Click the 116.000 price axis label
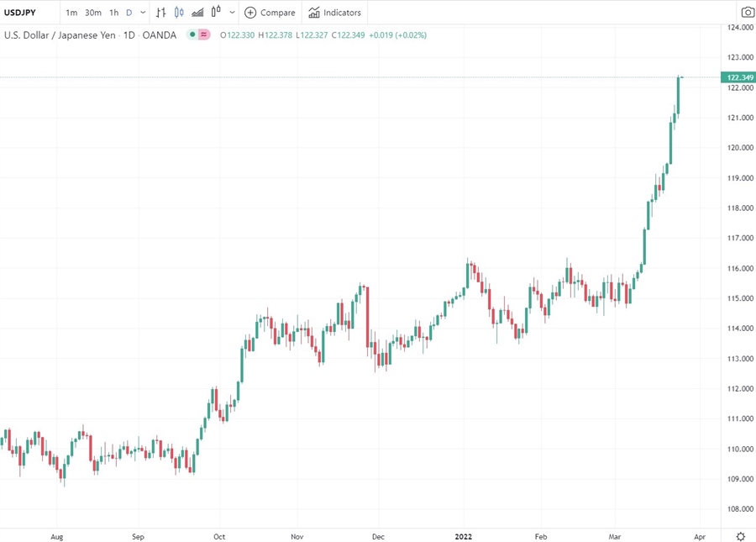 [740, 268]
